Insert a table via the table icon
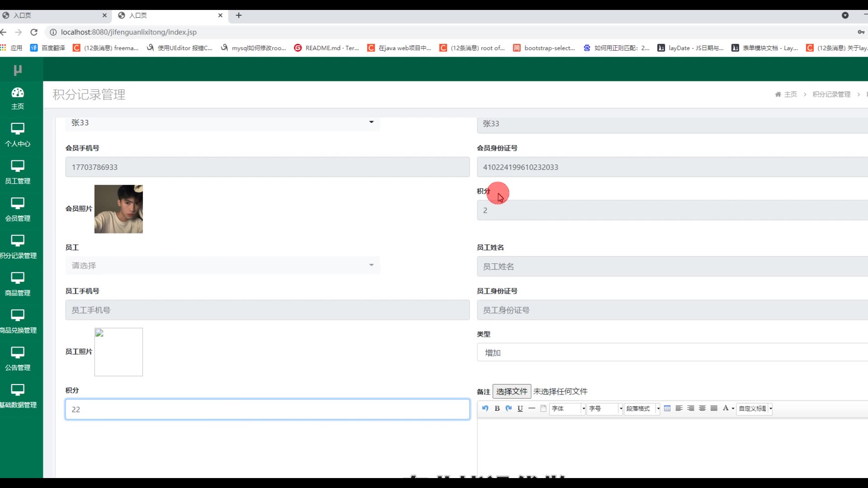The height and width of the screenshot is (488, 868). (667, 408)
